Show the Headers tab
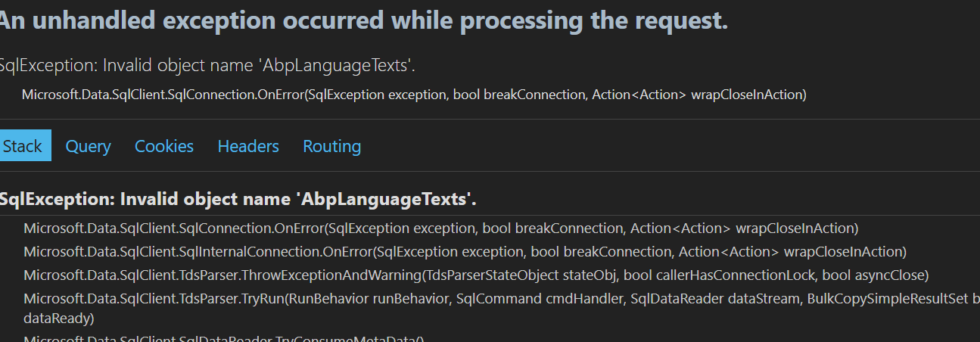Image resolution: width=980 pixels, height=342 pixels. (248, 146)
